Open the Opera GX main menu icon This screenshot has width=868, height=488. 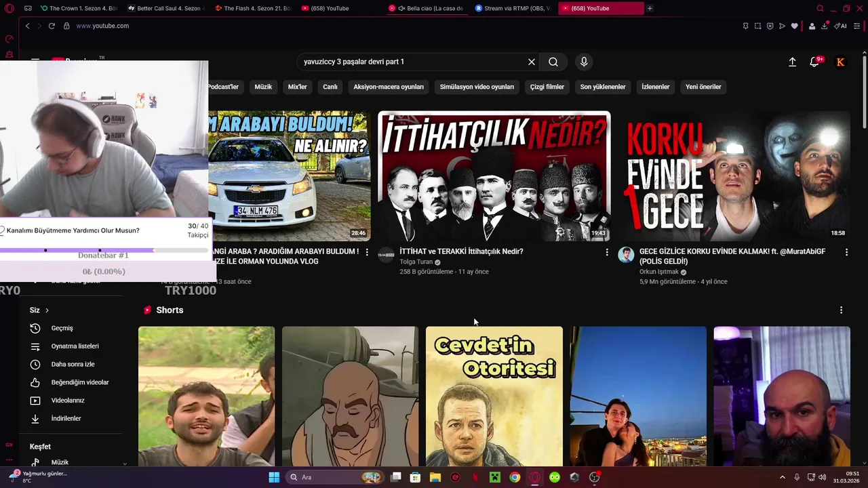tap(9, 8)
